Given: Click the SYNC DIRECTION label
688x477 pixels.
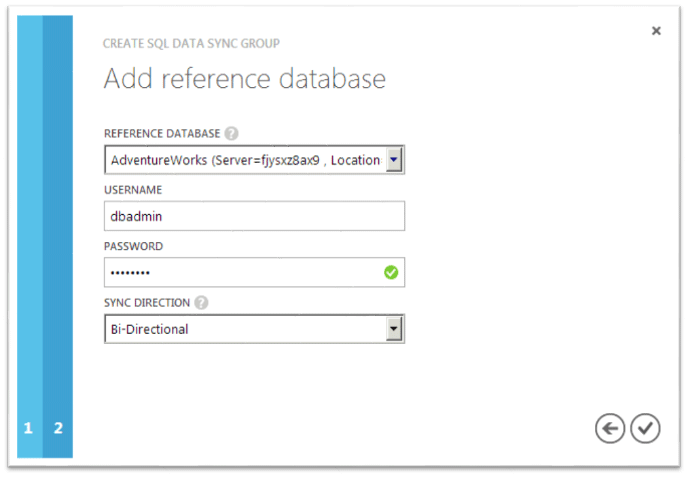Looking at the screenshot, I should (147, 303).
